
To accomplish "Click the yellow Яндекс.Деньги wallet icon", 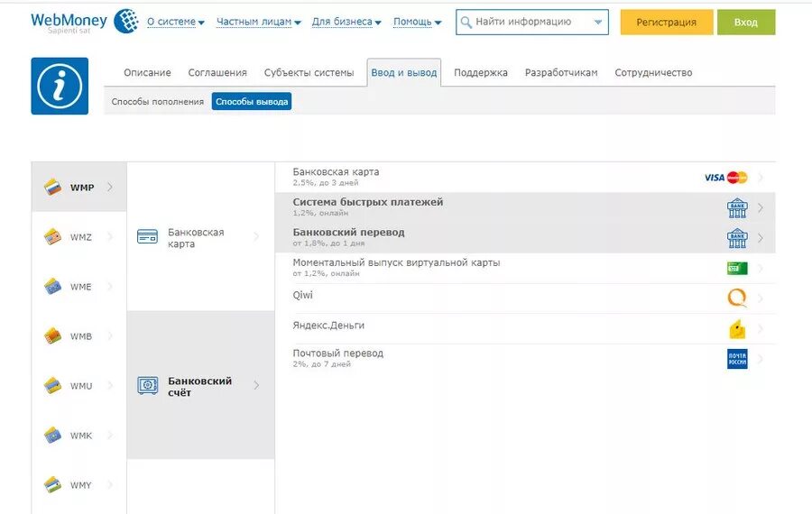I will pos(737,329).
